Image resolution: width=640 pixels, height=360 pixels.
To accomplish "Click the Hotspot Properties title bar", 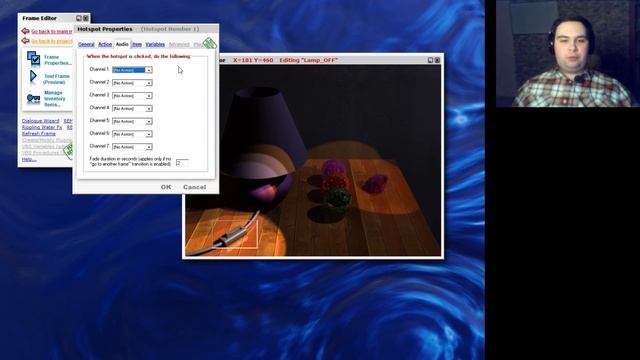I will [146, 29].
